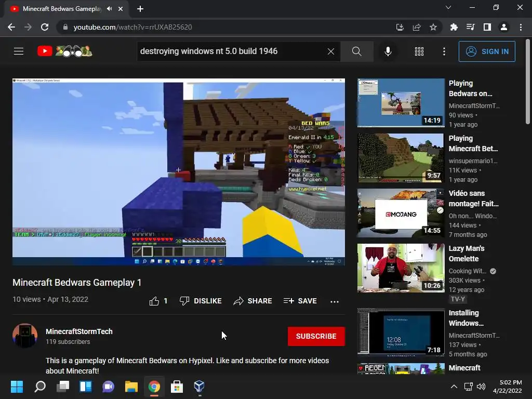The image size is (532, 399).
Task: Share the Bedwars video
Action: pos(253,301)
